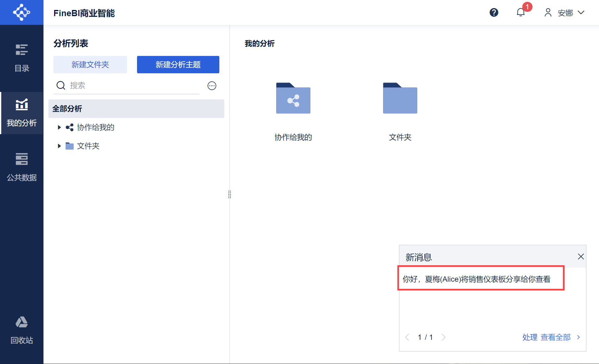This screenshot has width=599, height=364.
Task: Click the 新建分析主题 button
Action: [178, 65]
